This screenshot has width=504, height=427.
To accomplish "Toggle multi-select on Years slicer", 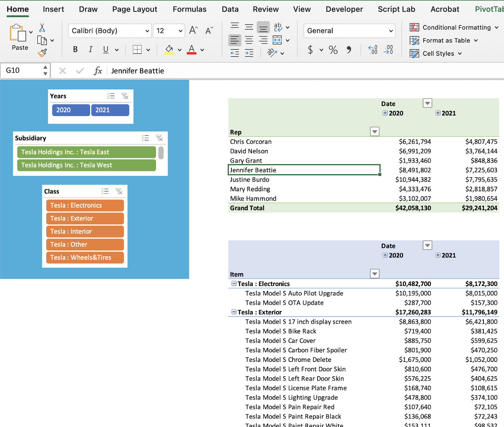I will click(x=111, y=96).
